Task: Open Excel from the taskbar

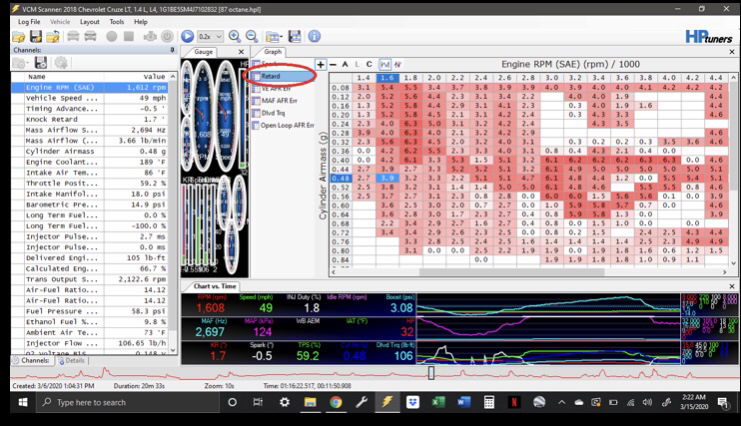Action: click(438, 402)
